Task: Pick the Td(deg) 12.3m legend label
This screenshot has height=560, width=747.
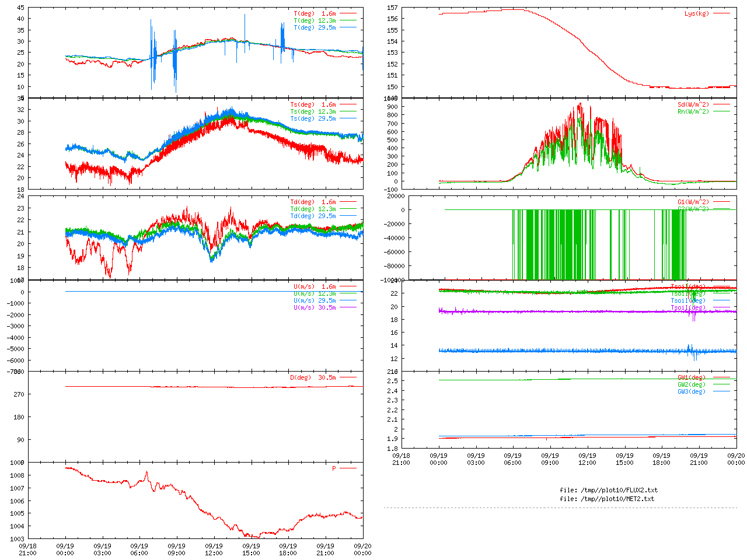Action: [x=313, y=209]
